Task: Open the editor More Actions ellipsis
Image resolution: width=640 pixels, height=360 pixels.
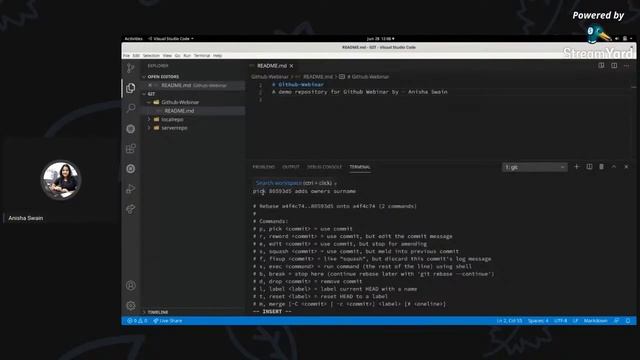Action: click(x=627, y=65)
